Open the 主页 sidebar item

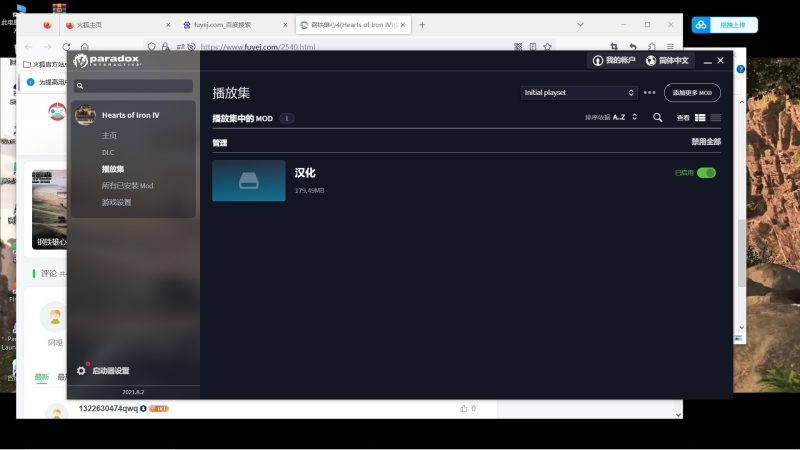point(109,135)
